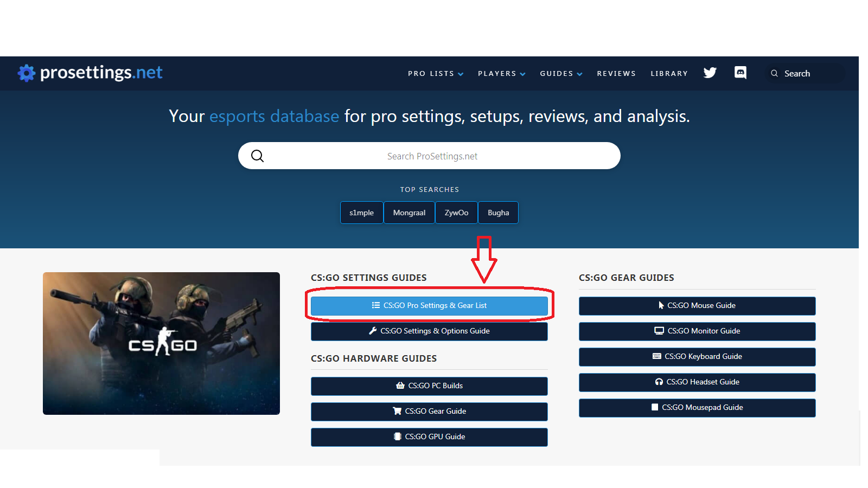The image size is (868, 488).
Task: Expand the Guides dropdown menu
Action: [x=561, y=73]
